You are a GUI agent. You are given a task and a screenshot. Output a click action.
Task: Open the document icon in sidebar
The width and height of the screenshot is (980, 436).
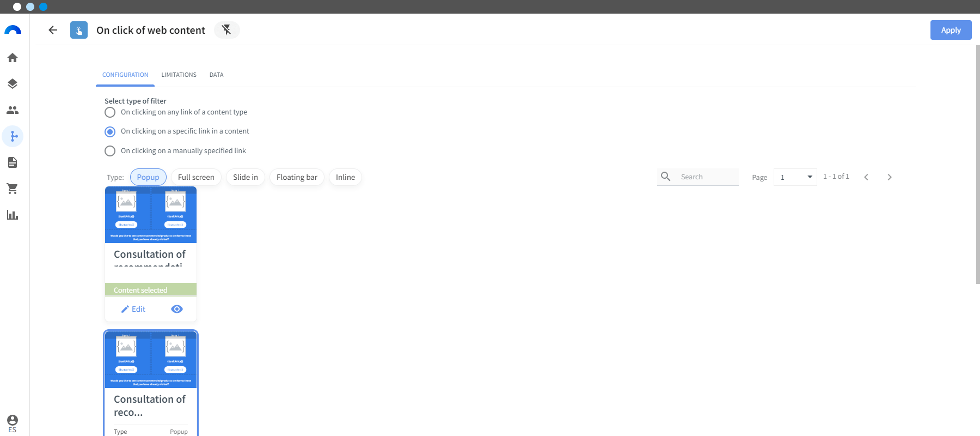[13, 162]
